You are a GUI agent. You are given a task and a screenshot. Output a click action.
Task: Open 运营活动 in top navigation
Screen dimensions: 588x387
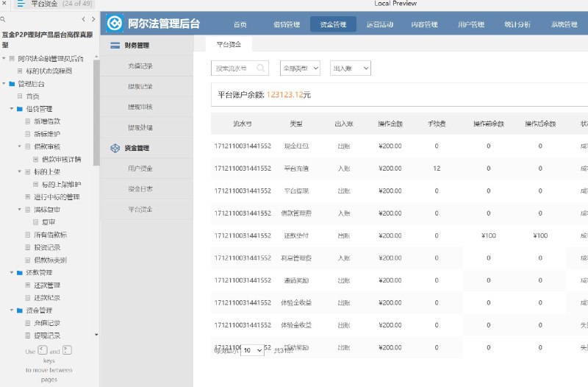click(x=379, y=24)
